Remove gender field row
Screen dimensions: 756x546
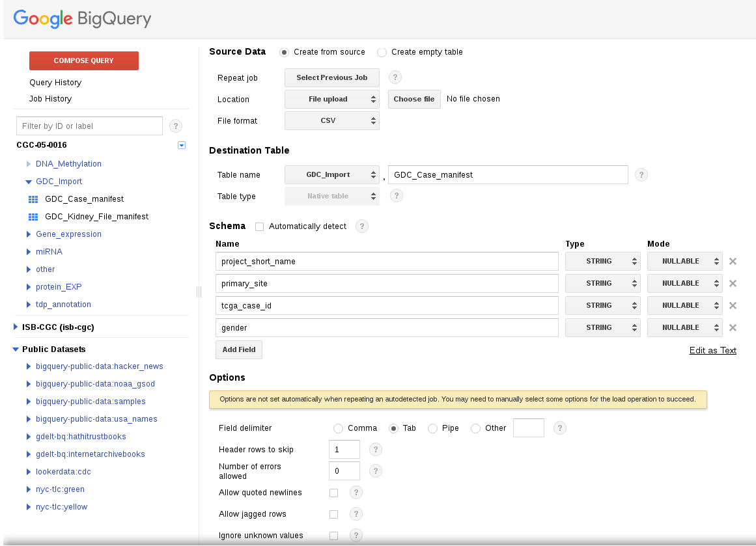tap(733, 328)
